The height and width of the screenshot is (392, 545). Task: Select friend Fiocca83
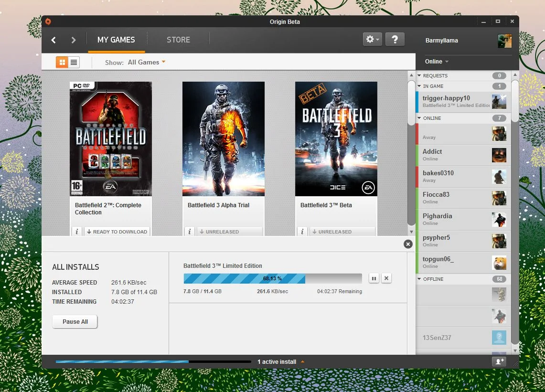pos(463,198)
